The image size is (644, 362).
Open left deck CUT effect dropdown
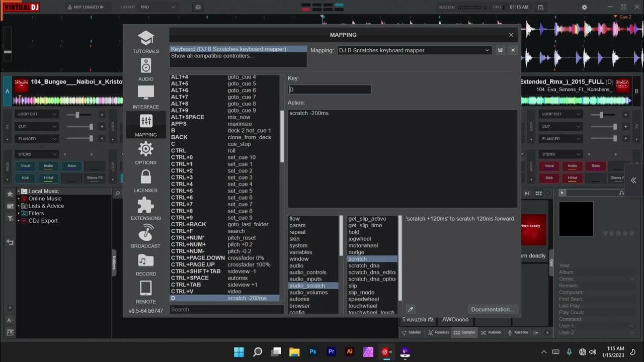pos(36,126)
